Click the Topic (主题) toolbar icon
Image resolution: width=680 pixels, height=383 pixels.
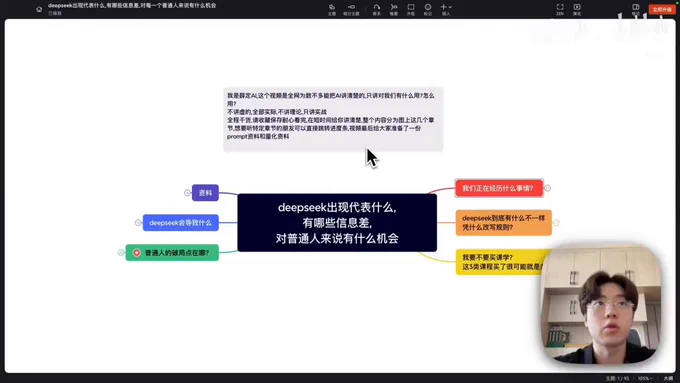332,9
